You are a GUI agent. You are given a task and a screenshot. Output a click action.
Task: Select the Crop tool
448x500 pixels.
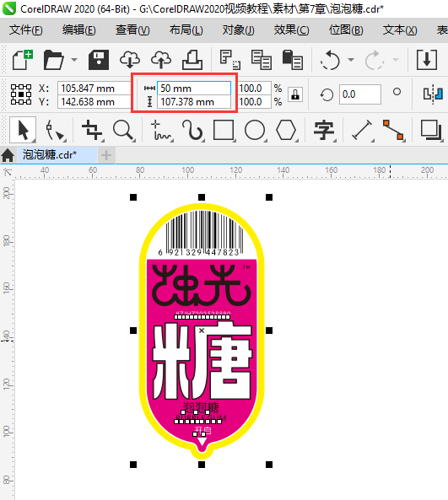pos(92,130)
